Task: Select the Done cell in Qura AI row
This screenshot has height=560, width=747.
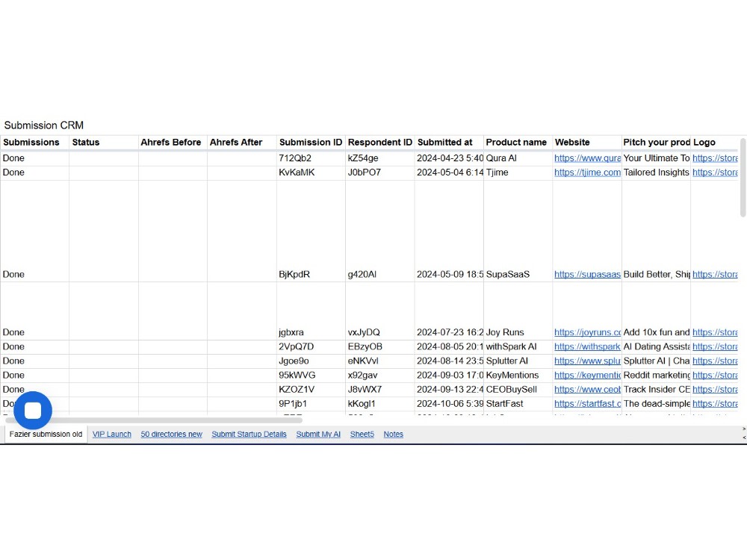Action: click(35, 158)
